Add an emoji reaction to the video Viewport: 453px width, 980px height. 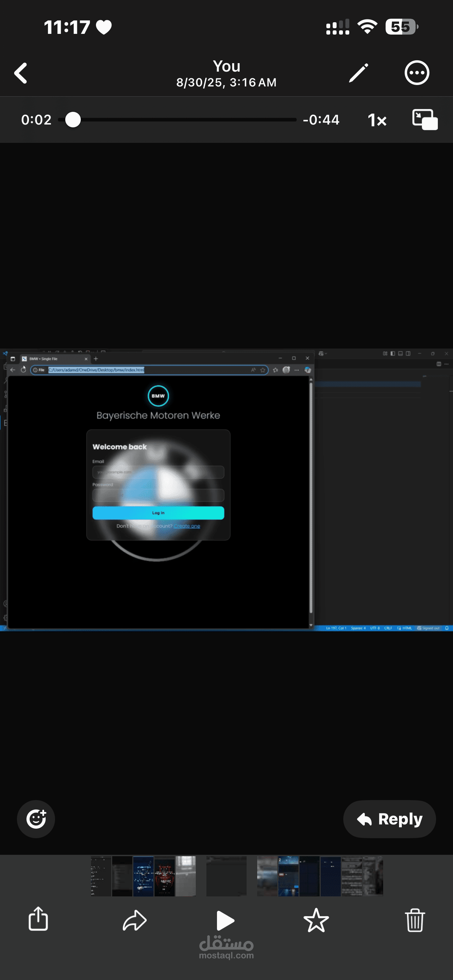pyautogui.click(x=36, y=819)
